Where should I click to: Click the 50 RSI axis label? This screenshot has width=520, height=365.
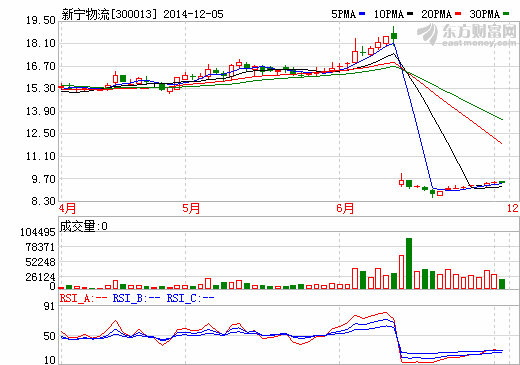pyautogui.click(x=49, y=336)
